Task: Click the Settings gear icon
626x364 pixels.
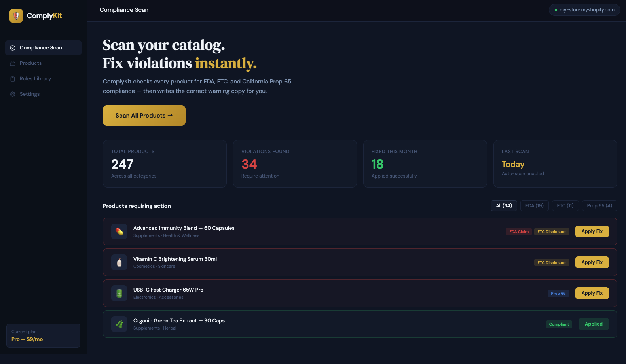Action: pos(13,94)
